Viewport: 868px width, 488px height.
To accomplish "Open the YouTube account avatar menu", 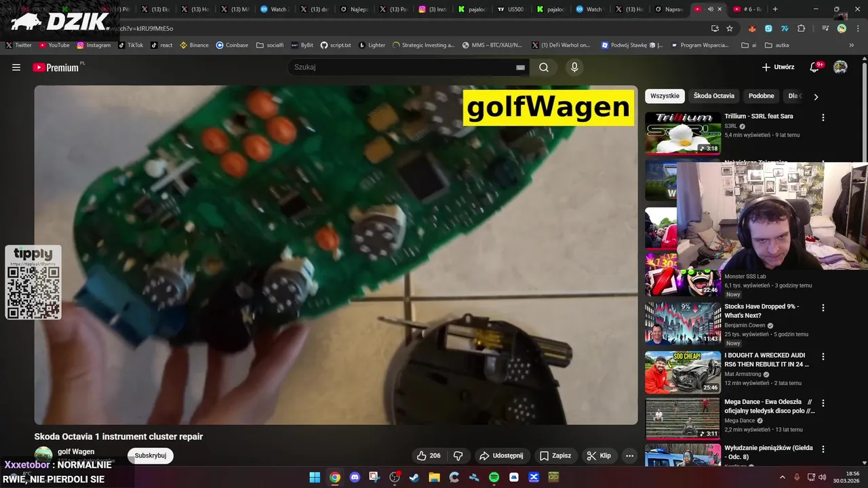I will (x=840, y=67).
